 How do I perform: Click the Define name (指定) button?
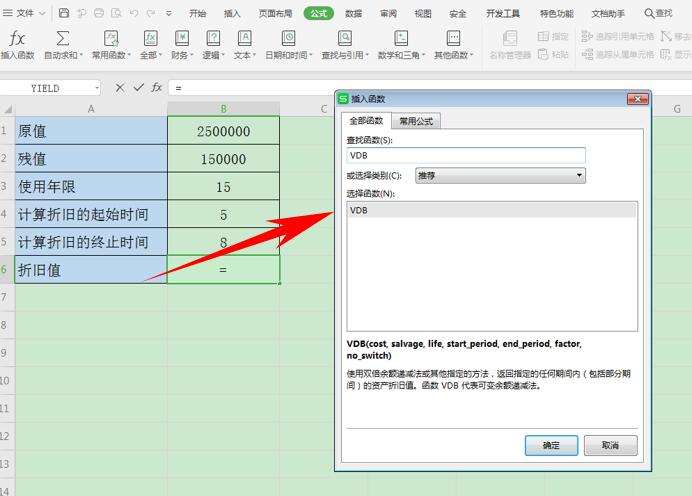click(553, 36)
